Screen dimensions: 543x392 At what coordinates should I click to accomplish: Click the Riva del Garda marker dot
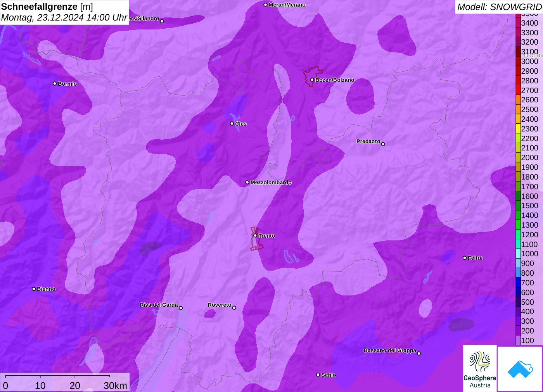pyautogui.click(x=181, y=308)
